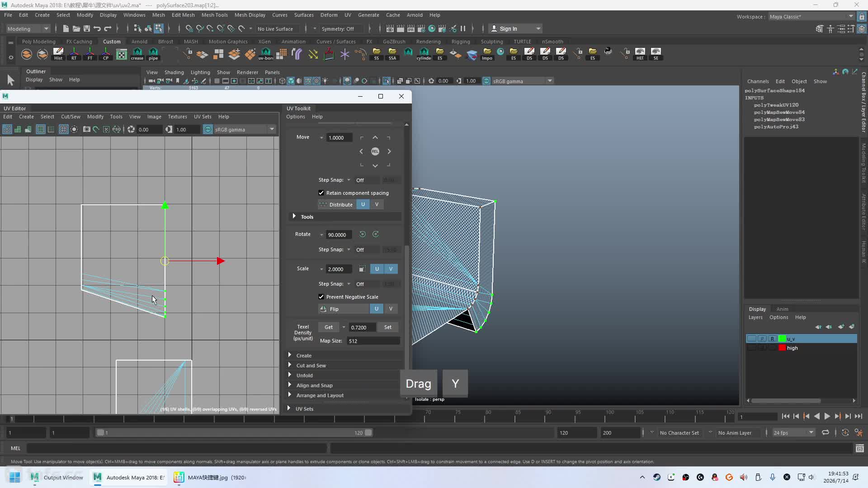Switch to the Poly Modeling shelf tab
868x488 pixels.
[39, 42]
